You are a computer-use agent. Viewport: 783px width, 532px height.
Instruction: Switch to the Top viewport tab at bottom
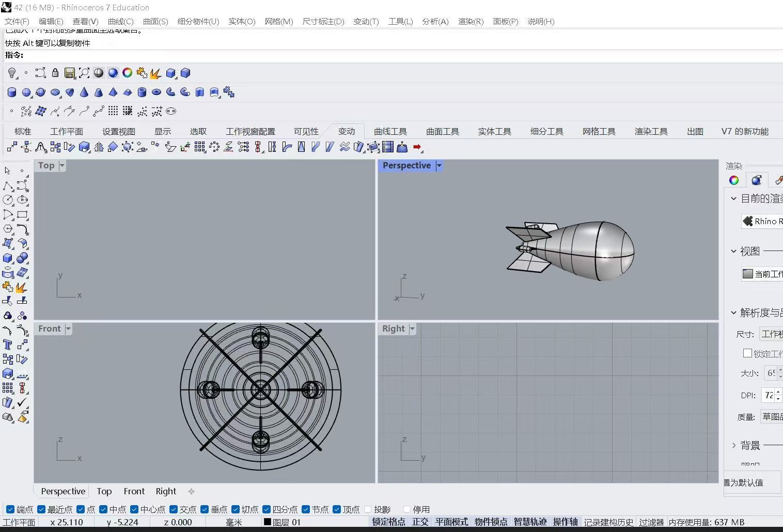tap(104, 491)
